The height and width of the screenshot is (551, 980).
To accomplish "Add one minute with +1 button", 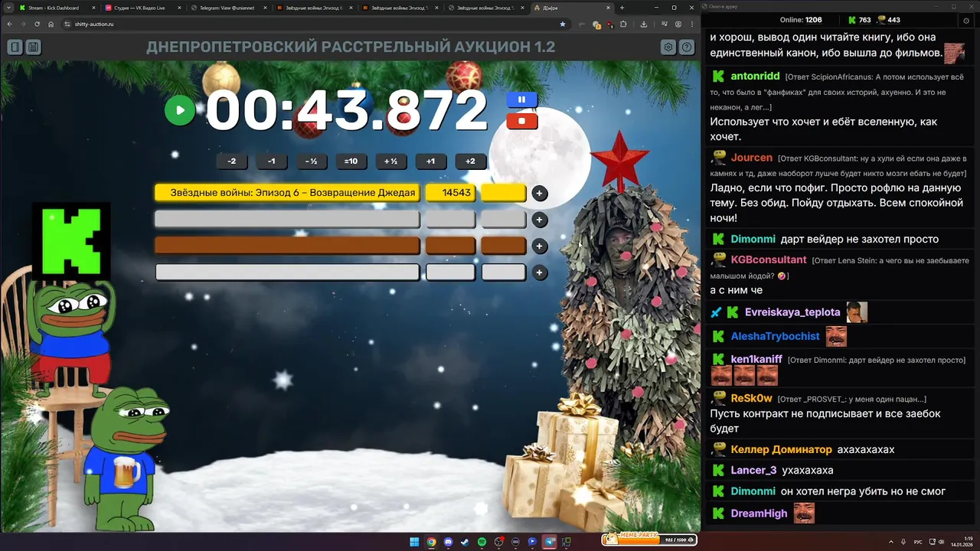I will pos(431,161).
